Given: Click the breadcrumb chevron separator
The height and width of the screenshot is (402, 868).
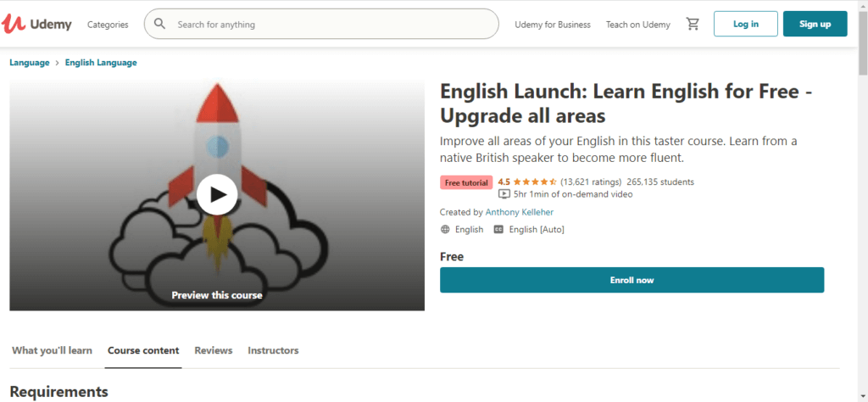Looking at the screenshot, I should click(x=57, y=63).
